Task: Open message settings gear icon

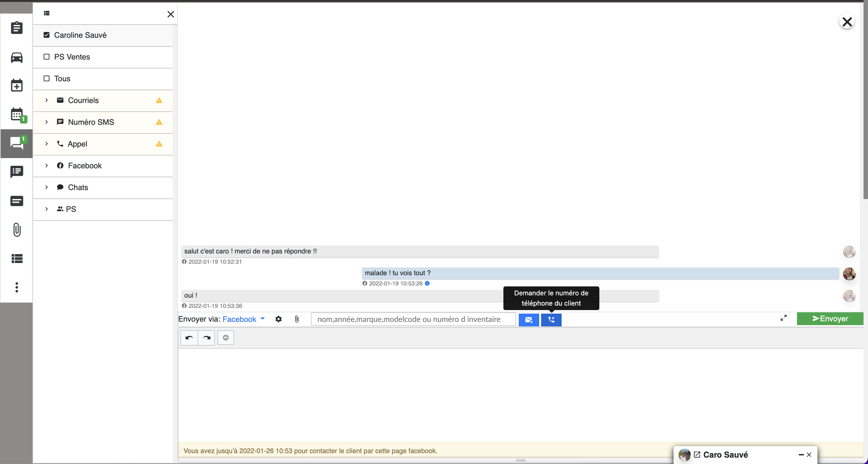Action: (x=278, y=319)
